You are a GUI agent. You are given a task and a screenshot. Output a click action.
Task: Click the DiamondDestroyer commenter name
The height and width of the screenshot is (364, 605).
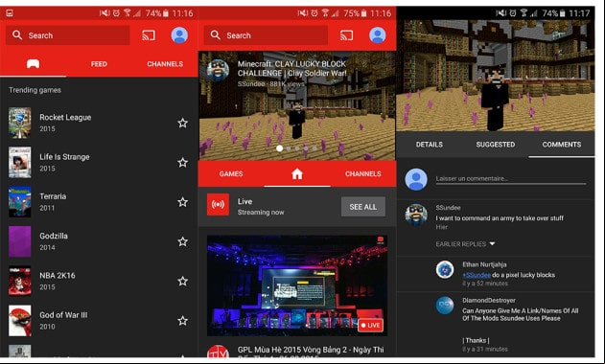click(489, 300)
